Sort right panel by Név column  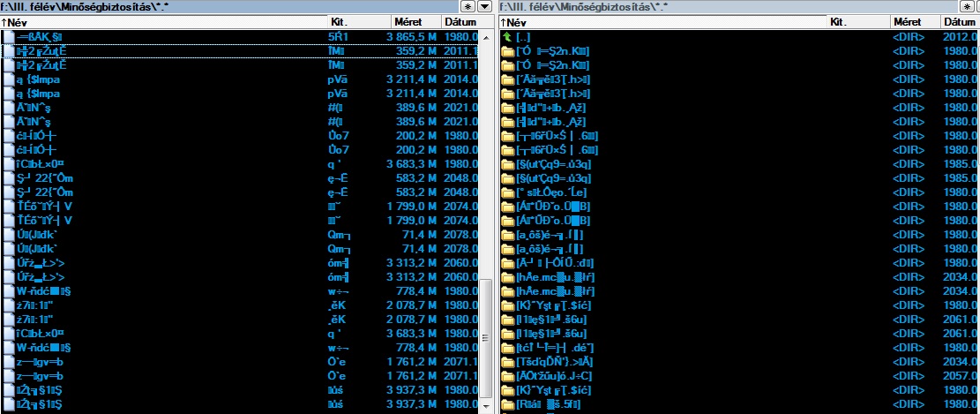[x=662, y=22]
